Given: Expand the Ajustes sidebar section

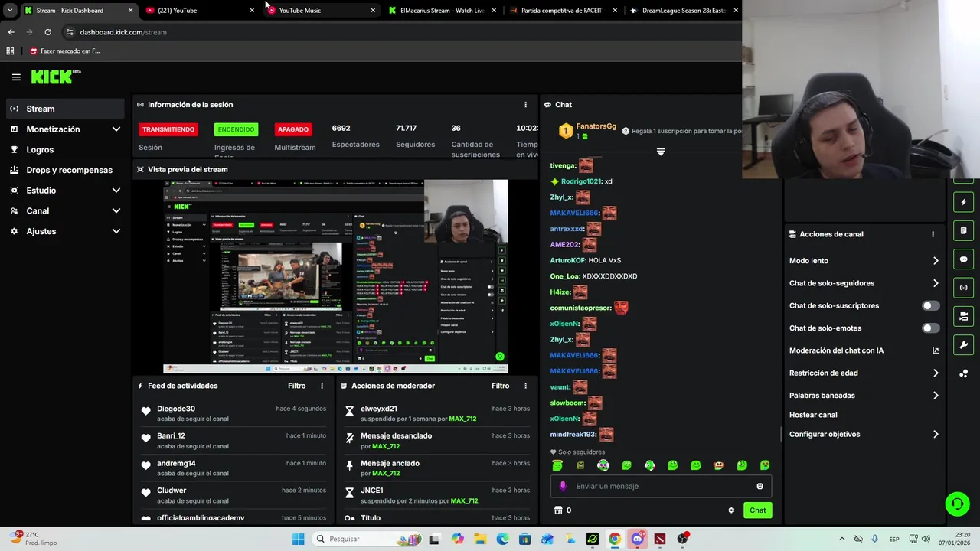Looking at the screenshot, I should (x=65, y=231).
